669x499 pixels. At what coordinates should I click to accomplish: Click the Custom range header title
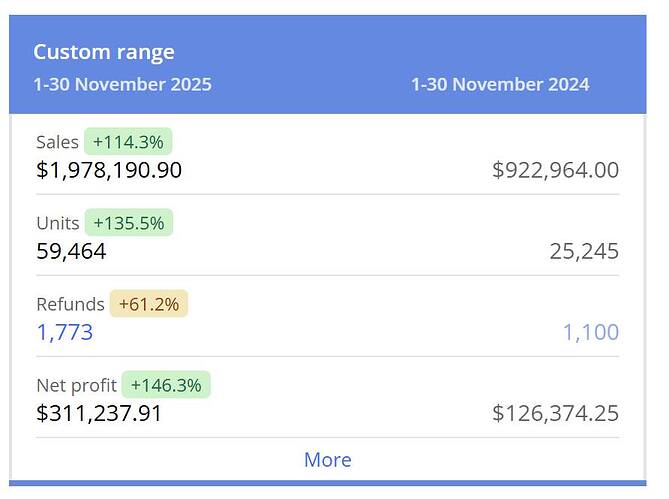(x=104, y=52)
